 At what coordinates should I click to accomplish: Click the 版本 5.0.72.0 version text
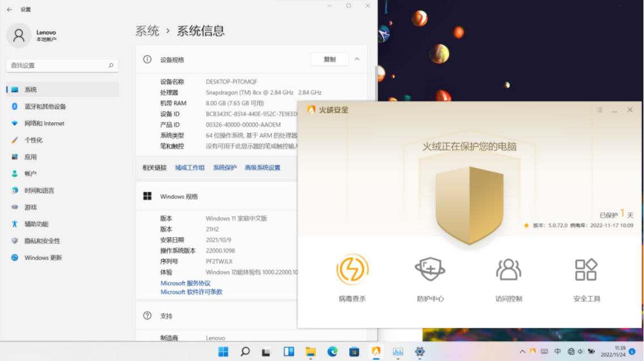coord(550,226)
